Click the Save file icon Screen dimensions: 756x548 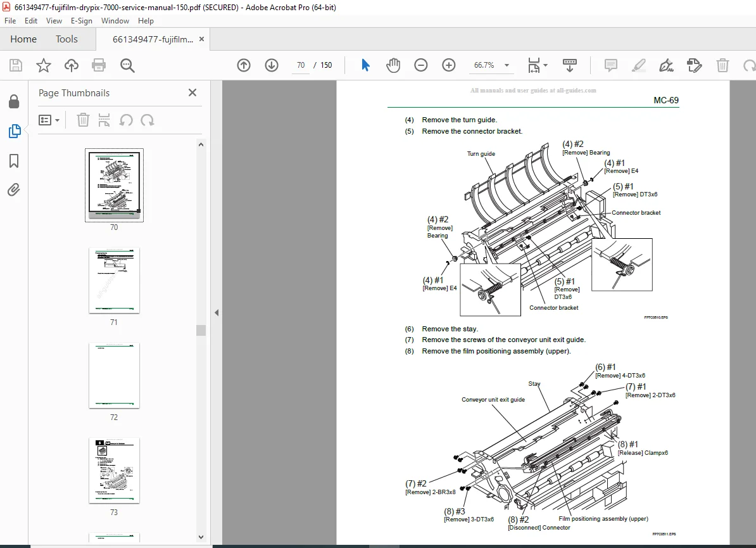coord(16,65)
